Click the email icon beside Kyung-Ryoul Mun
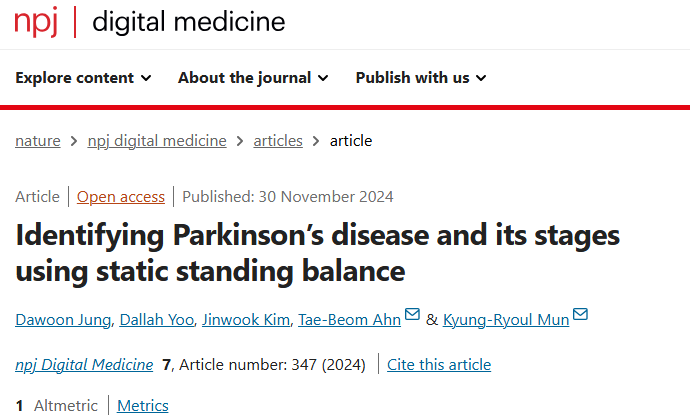The height and width of the screenshot is (417, 690). pos(580,314)
